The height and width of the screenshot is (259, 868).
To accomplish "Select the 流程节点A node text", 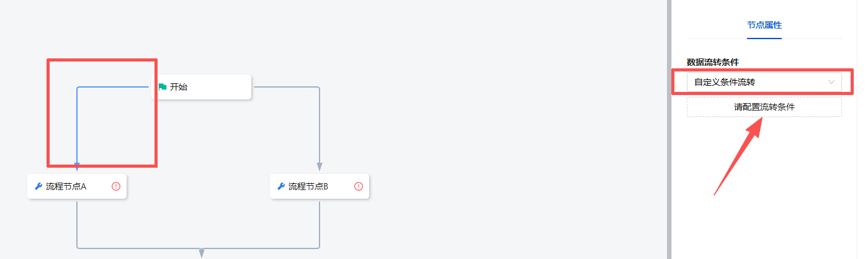I will point(66,186).
